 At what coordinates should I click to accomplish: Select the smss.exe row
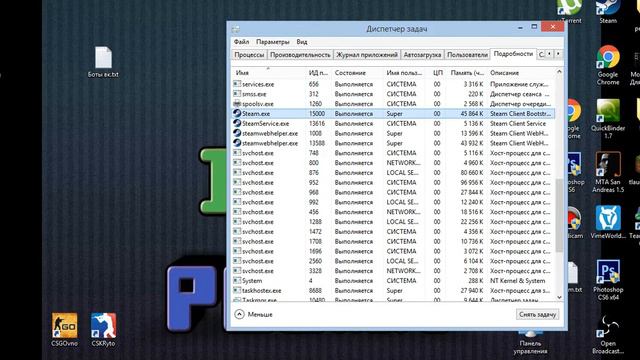[393, 94]
